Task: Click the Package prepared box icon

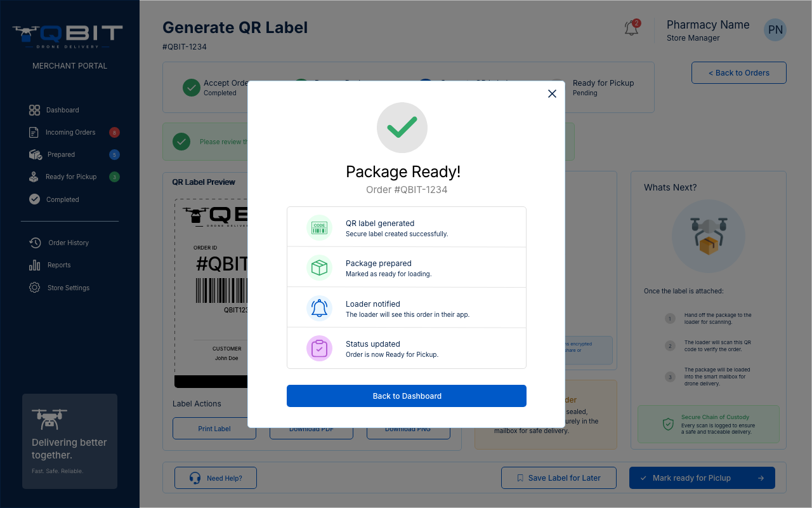Action: coord(319,268)
